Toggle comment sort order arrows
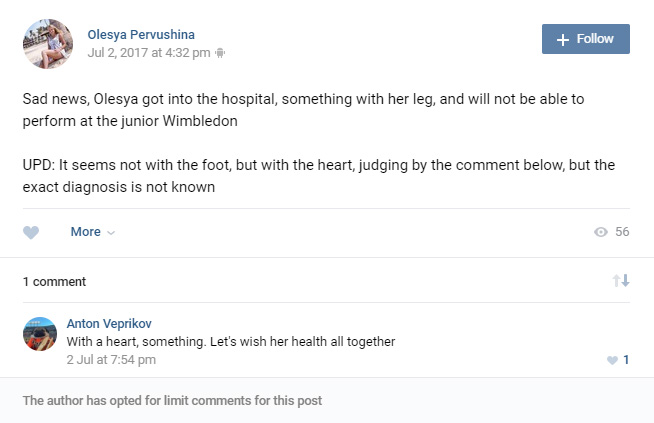Viewport: 654px width, 423px height. [x=621, y=281]
